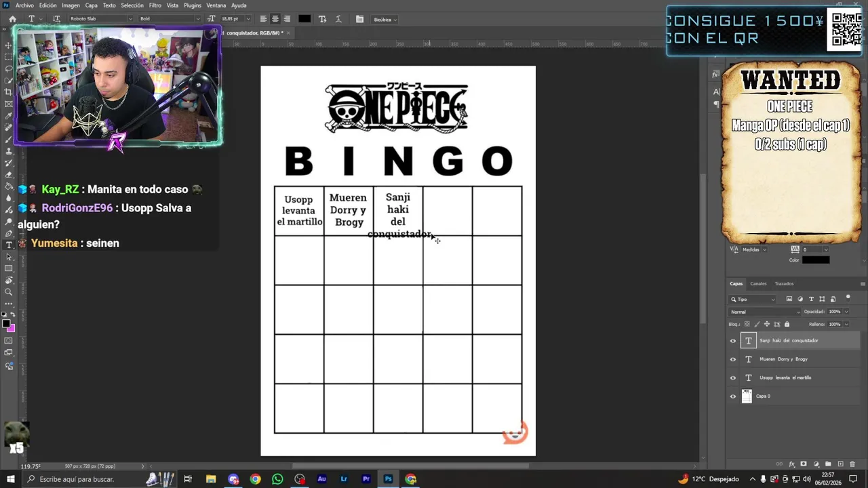868x488 pixels.
Task: Select the Lasso tool
Action: pyautogui.click(x=9, y=69)
